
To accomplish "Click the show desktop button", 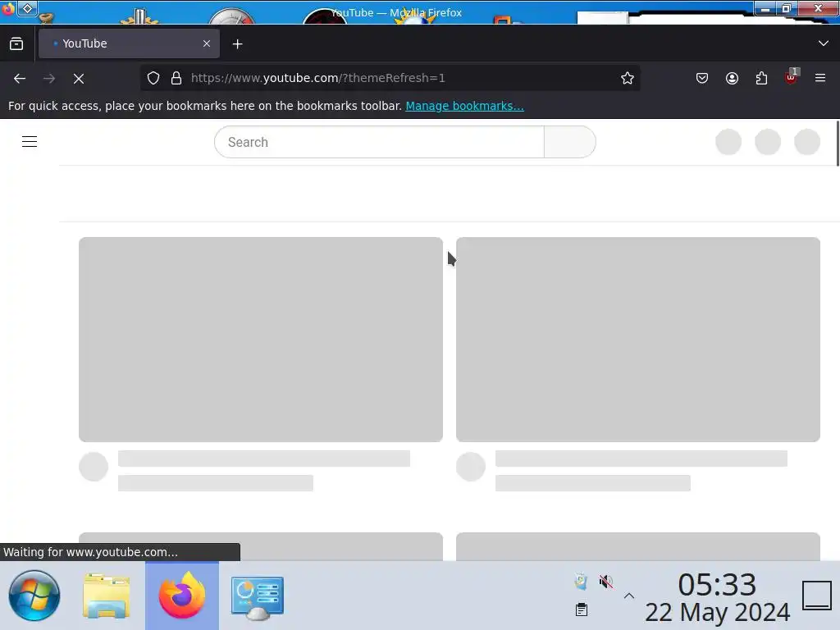I will tap(817, 596).
